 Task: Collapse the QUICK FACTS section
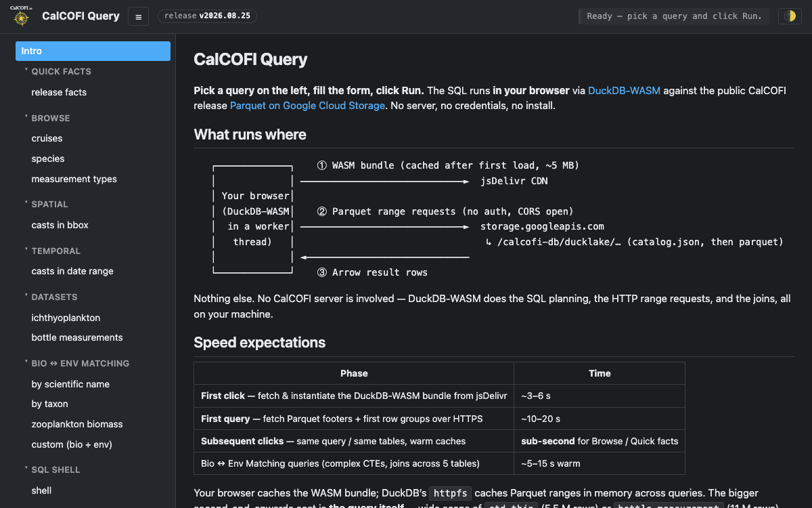(61, 71)
